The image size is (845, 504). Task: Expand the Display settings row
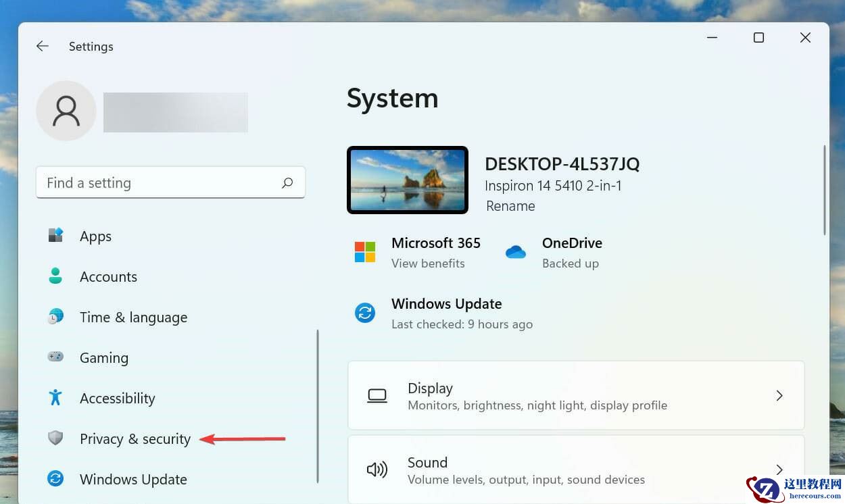coord(576,395)
